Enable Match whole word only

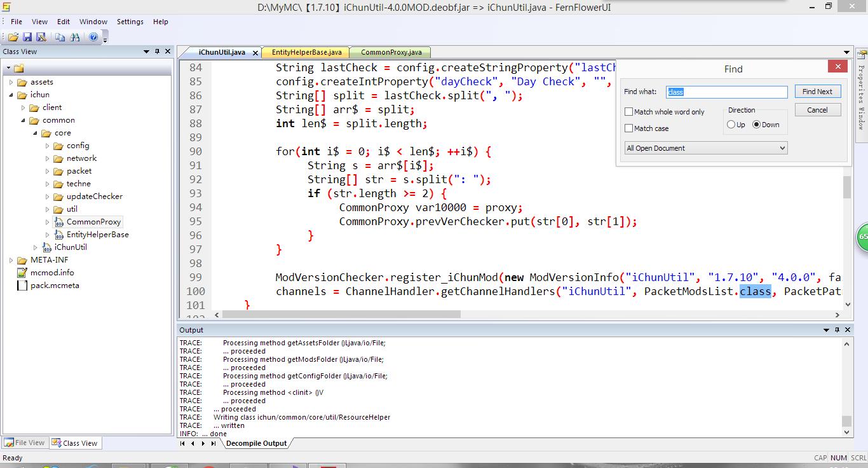(629, 112)
